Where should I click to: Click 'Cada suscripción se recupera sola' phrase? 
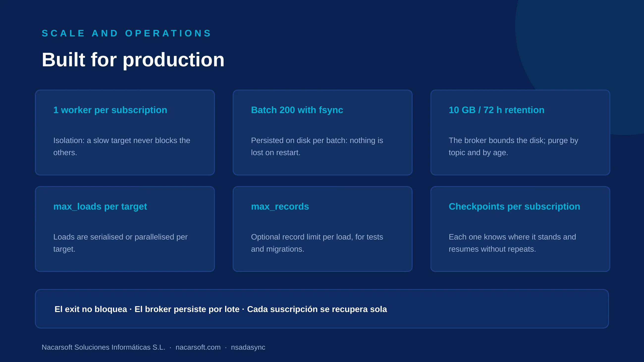(x=317, y=309)
